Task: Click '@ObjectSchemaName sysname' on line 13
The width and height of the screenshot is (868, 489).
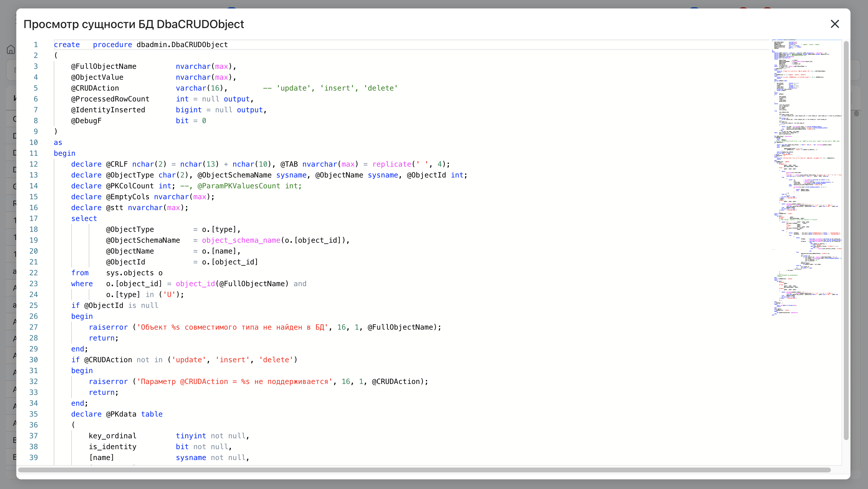Action: tap(252, 175)
